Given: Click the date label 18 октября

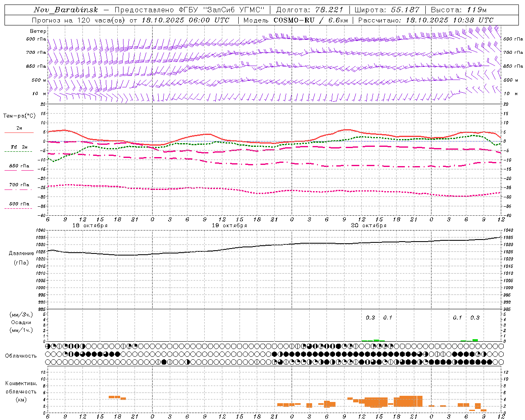Looking at the screenshot, I should click(x=90, y=226).
